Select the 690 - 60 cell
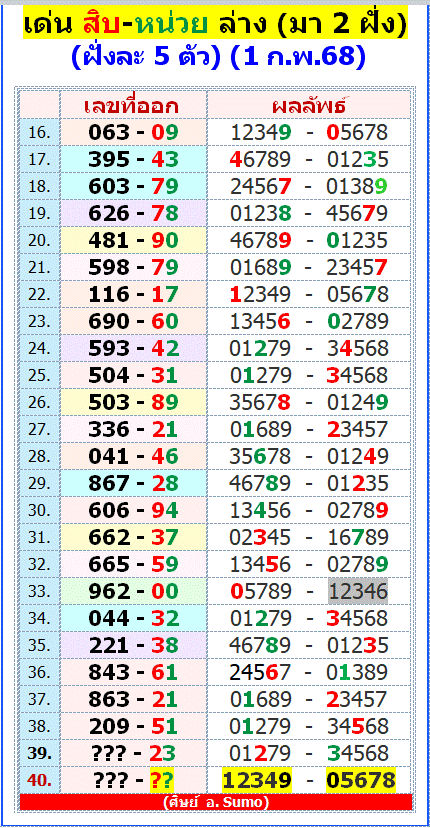 tap(133, 321)
